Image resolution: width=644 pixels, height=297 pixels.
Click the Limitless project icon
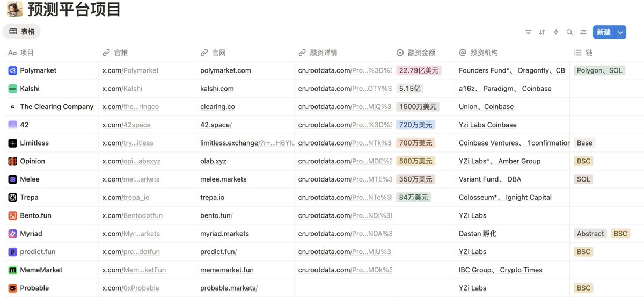[12, 143]
